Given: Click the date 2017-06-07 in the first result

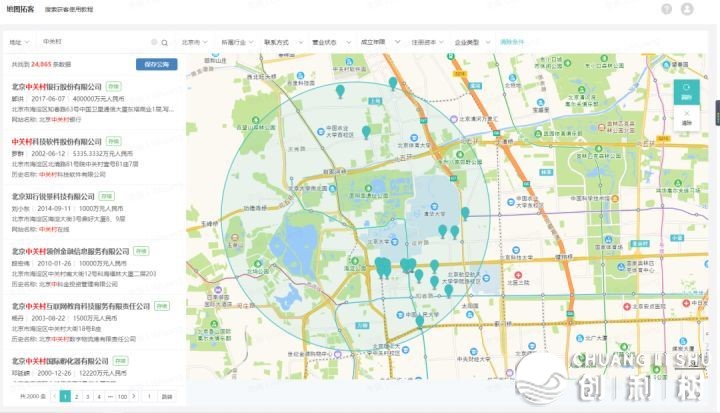Looking at the screenshot, I should (48, 99).
